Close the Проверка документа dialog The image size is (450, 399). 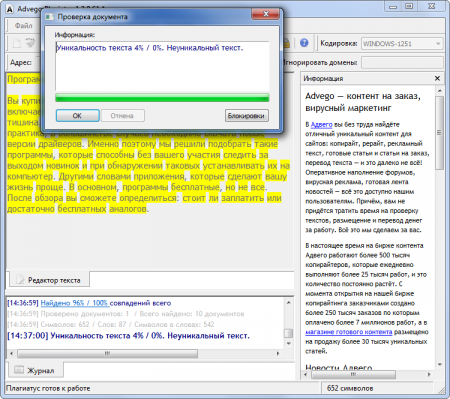pos(265,14)
